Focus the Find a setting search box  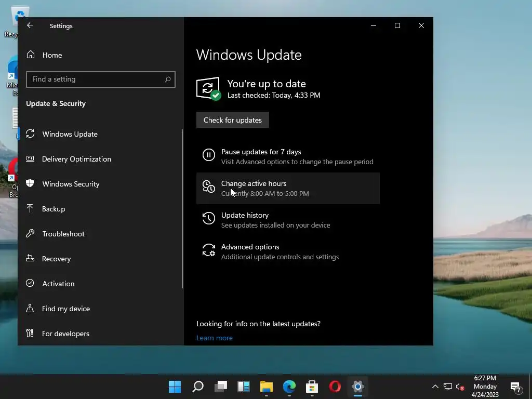click(100, 79)
